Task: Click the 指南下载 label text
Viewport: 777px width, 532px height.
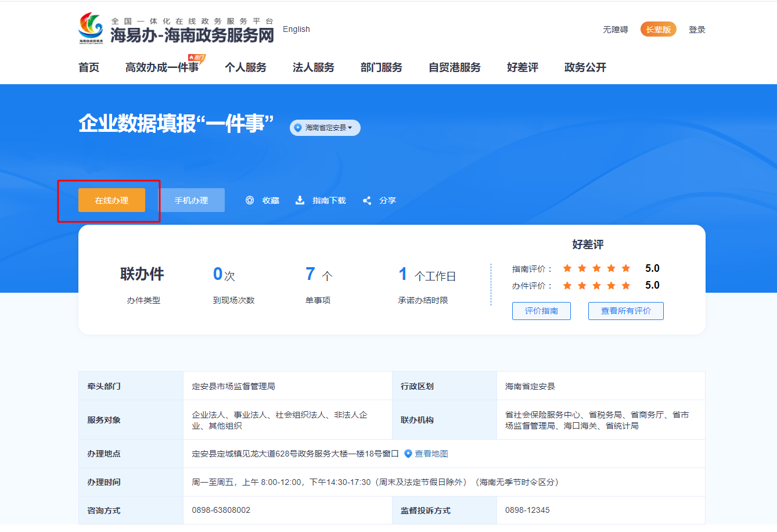Action: pyautogui.click(x=329, y=200)
